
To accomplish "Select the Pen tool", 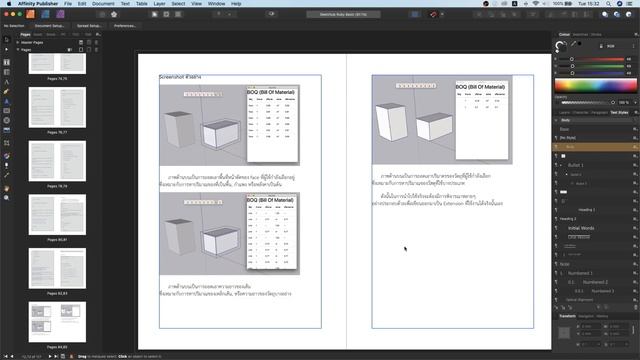I will click(7, 91).
